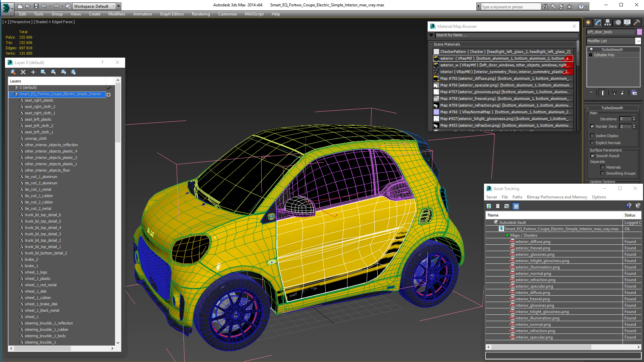Viewport: 644px width, 362px height.
Task: Click the Project Folder icon in quick access toolbar
Action: (68, 6)
